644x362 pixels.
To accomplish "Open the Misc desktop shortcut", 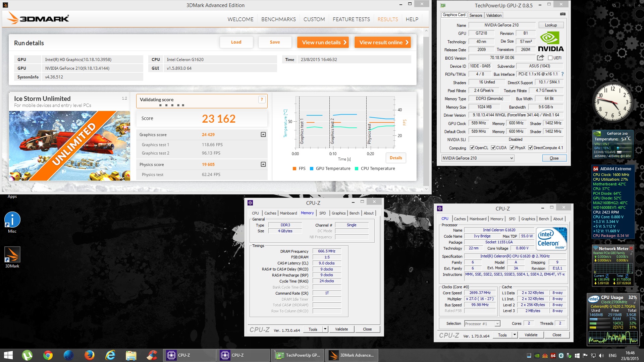I will [x=12, y=222].
